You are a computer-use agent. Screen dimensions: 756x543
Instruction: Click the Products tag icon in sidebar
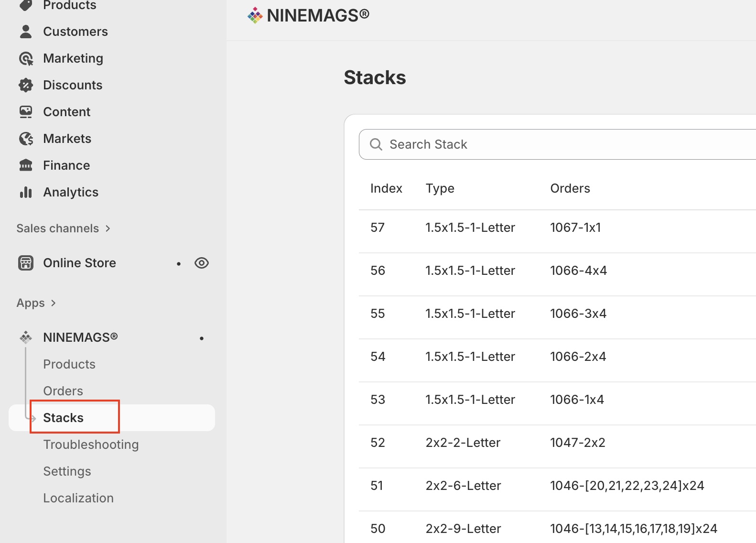(26, 5)
